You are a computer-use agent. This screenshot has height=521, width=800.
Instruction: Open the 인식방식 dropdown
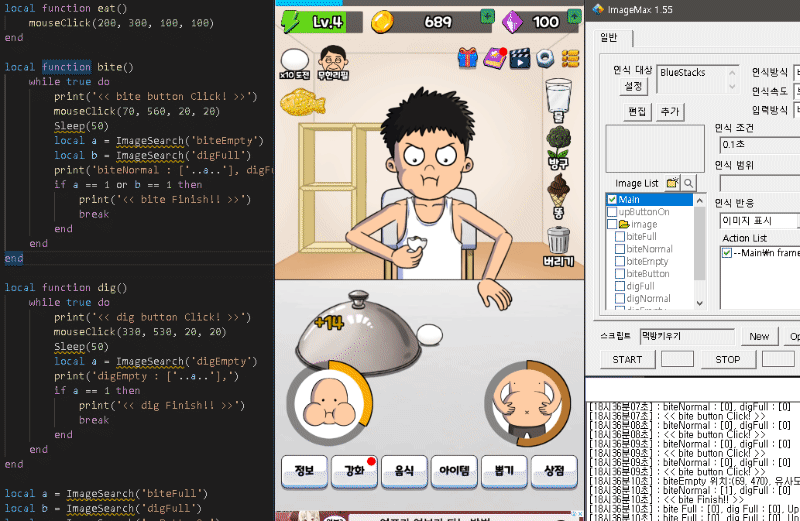tap(796, 72)
